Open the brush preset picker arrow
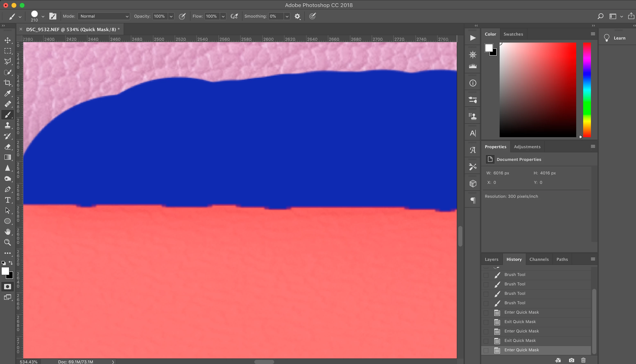The image size is (636, 364). 43,17
